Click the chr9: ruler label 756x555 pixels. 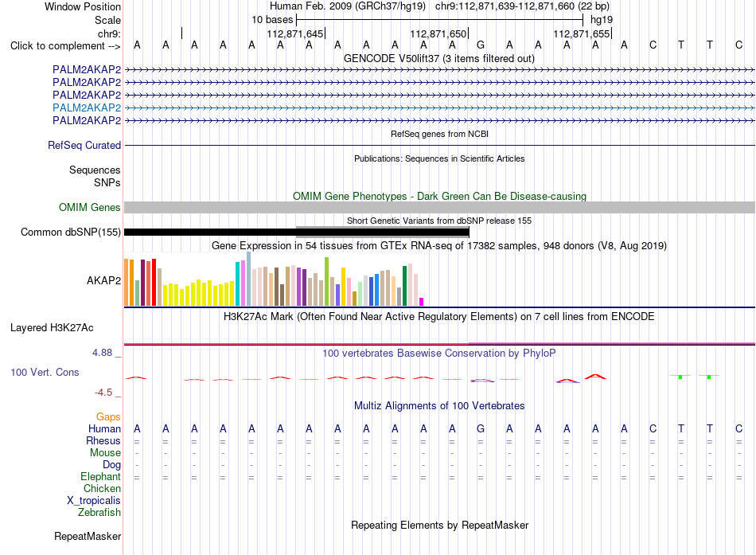(109, 33)
